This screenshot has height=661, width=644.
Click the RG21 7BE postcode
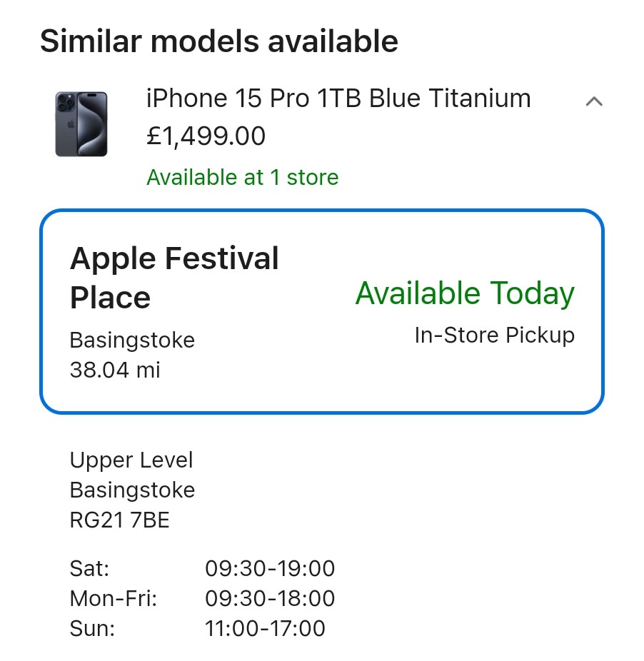point(120,520)
